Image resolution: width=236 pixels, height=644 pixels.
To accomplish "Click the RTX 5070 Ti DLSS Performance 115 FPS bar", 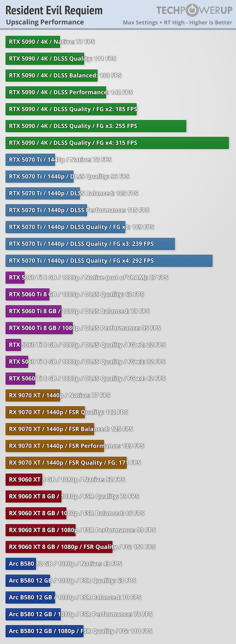I will point(46,210).
